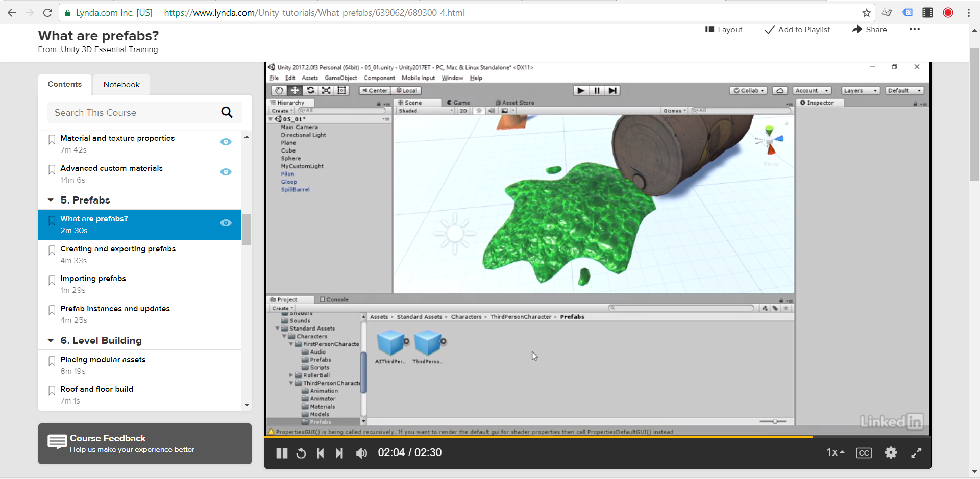This screenshot has width=980, height=479.
Task: Select the Unity Scale tool
Action: (326, 90)
